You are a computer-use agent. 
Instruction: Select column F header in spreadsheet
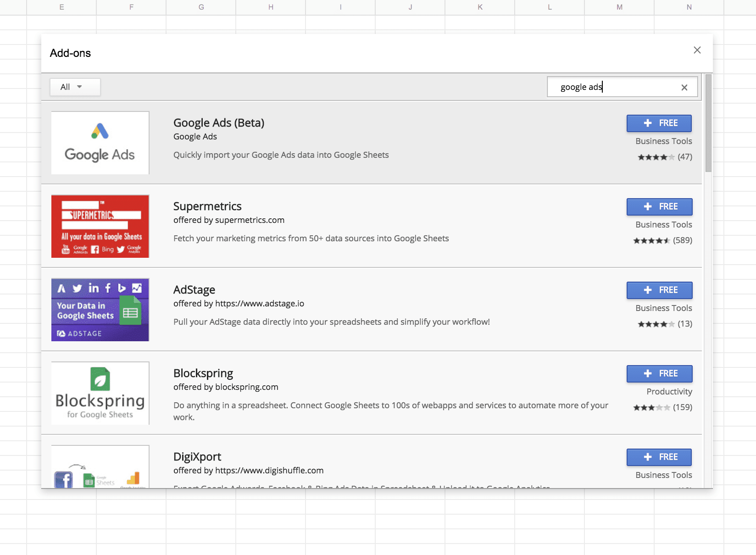131,7
